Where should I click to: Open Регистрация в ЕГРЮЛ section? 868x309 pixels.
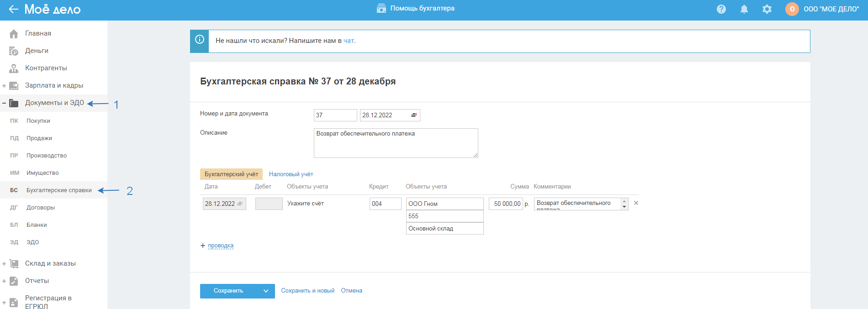coord(48,302)
